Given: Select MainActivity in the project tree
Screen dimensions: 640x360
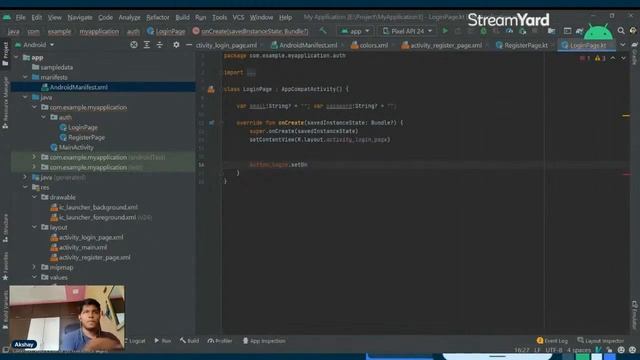Looking at the screenshot, I should pyautogui.click(x=76, y=147).
